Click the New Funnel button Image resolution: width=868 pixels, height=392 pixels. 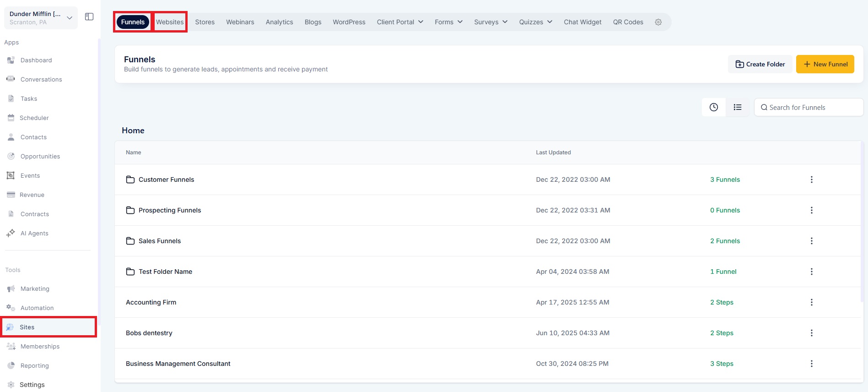tap(825, 64)
